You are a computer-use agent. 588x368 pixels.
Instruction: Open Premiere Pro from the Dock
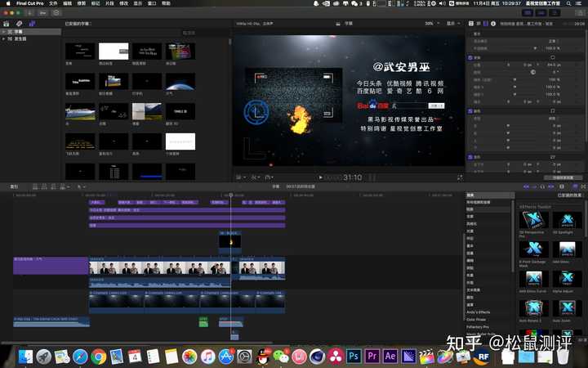(x=372, y=357)
